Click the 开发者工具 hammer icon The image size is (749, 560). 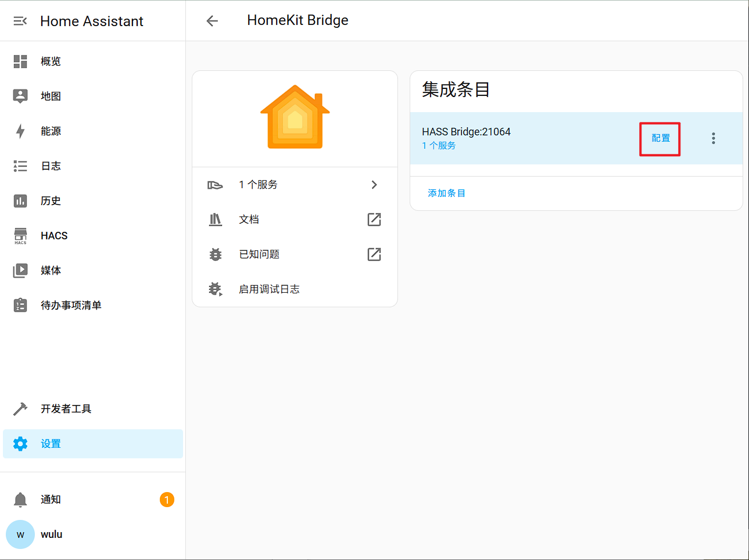(x=20, y=409)
